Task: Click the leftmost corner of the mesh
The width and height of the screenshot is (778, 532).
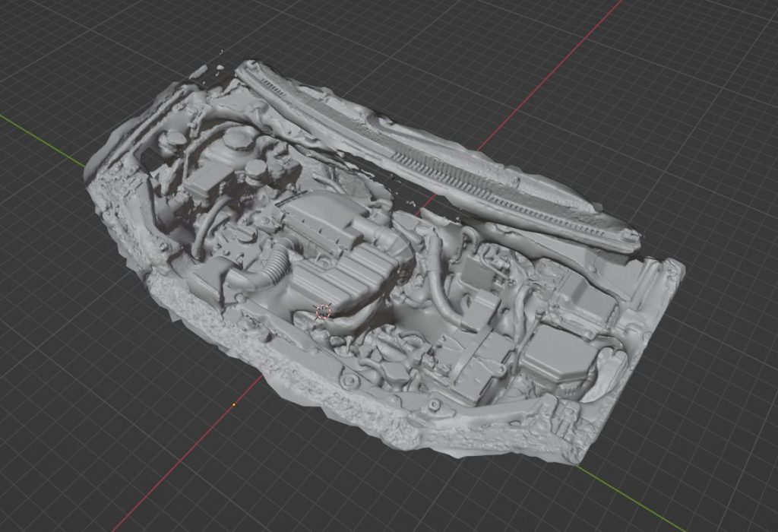Action: (x=88, y=173)
